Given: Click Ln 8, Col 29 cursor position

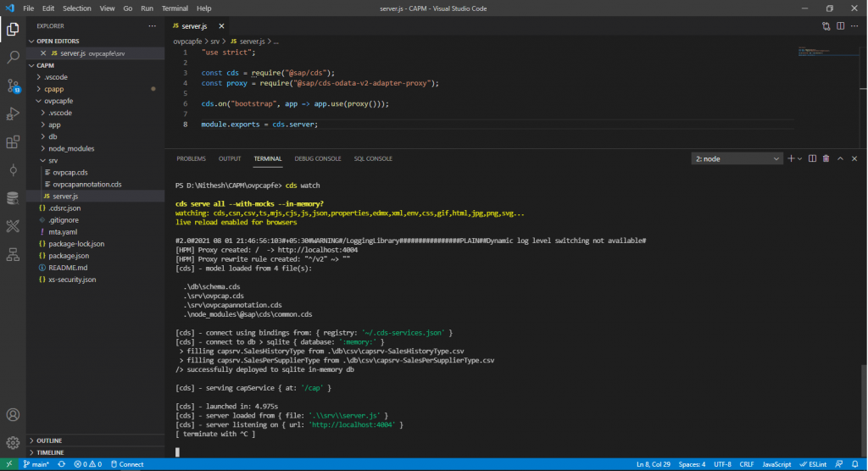Looking at the screenshot, I should [x=654, y=464].
